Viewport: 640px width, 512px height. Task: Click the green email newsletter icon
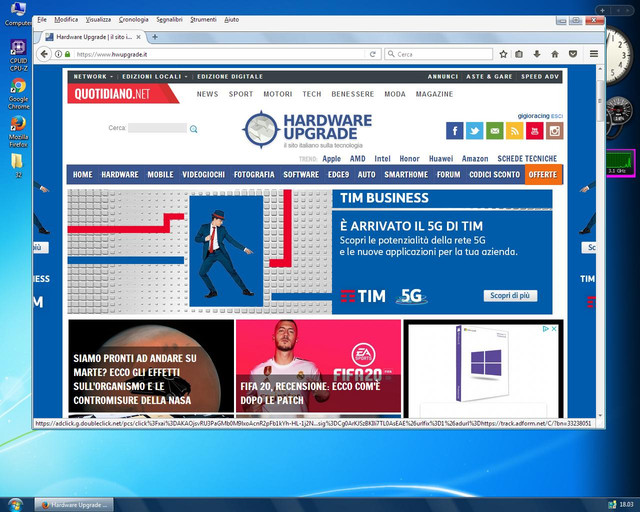coord(494,131)
